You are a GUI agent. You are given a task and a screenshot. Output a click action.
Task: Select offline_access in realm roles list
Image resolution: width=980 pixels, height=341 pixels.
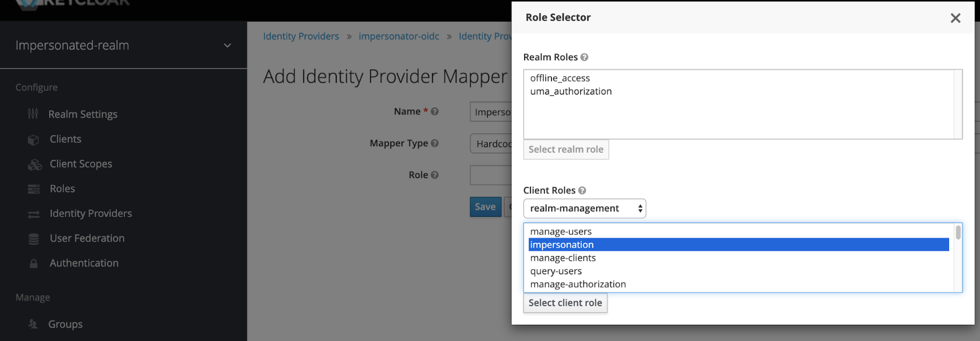(560, 78)
